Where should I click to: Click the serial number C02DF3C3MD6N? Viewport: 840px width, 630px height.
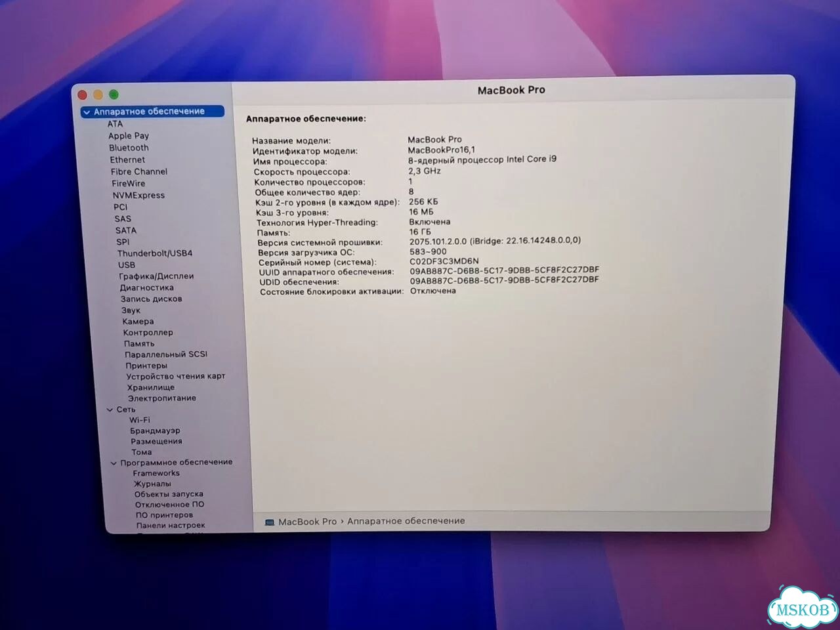pos(444,261)
